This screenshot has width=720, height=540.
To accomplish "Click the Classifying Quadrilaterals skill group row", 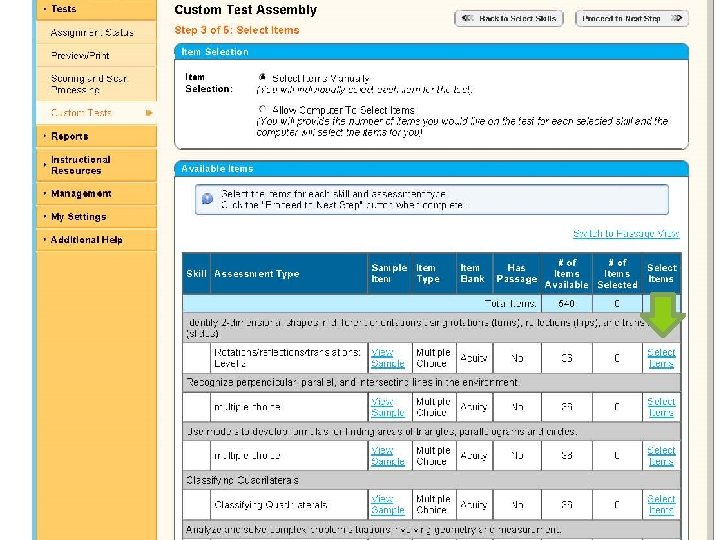I will tap(431, 480).
